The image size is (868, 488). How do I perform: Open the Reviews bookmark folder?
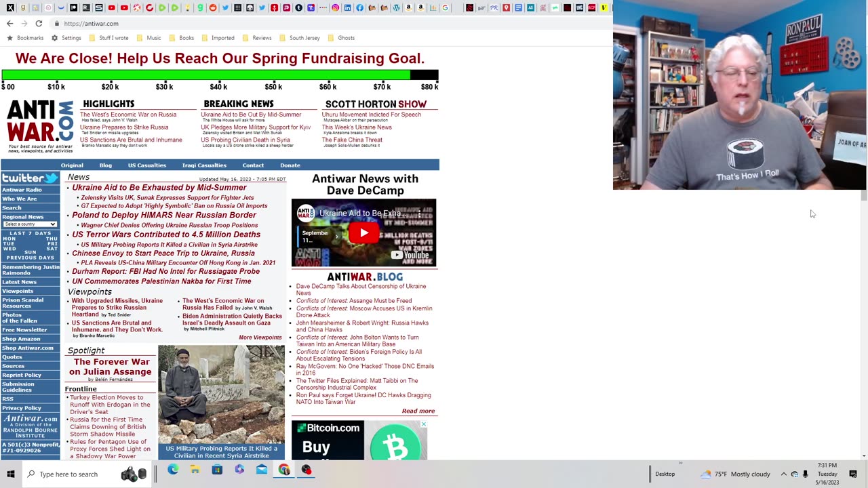pos(257,38)
